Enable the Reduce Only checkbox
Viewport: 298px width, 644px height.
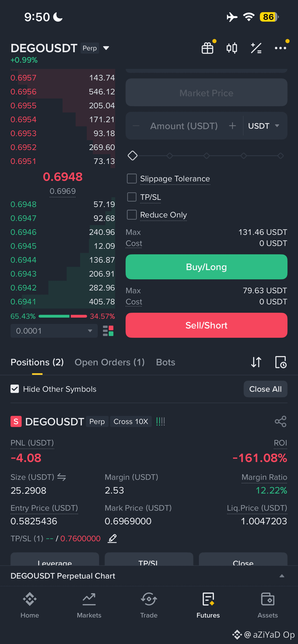(x=132, y=215)
